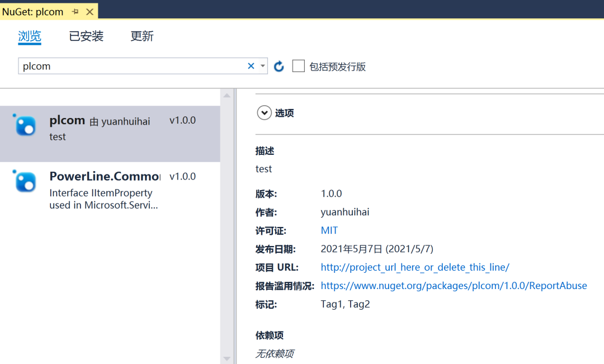Select the plcom package by yuanhuihai
Viewport: 604px width, 364px height.
coord(110,134)
